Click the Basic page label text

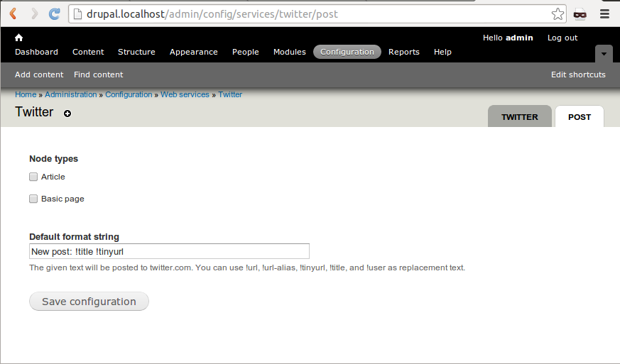62,199
